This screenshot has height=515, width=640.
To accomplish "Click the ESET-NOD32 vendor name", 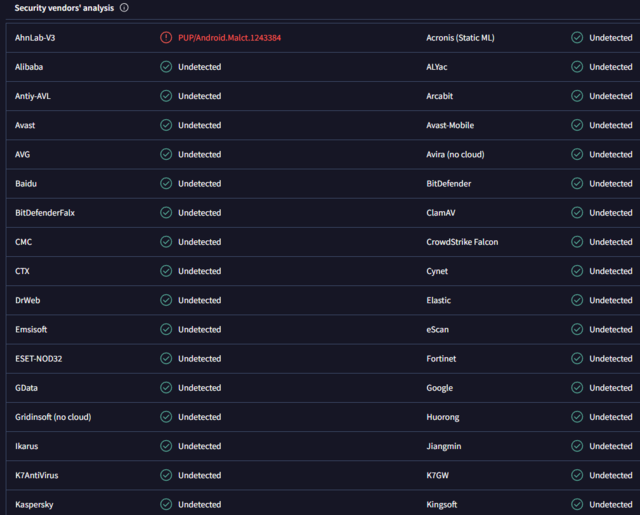I will [x=39, y=358].
